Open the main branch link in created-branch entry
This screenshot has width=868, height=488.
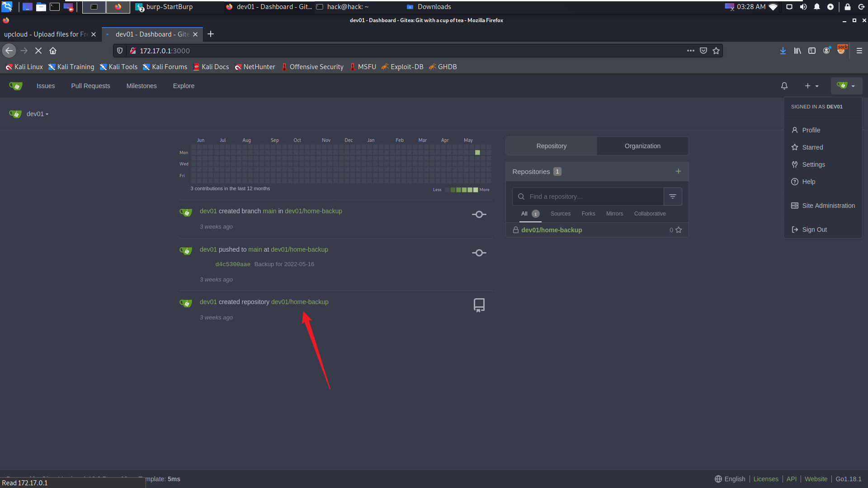269,211
